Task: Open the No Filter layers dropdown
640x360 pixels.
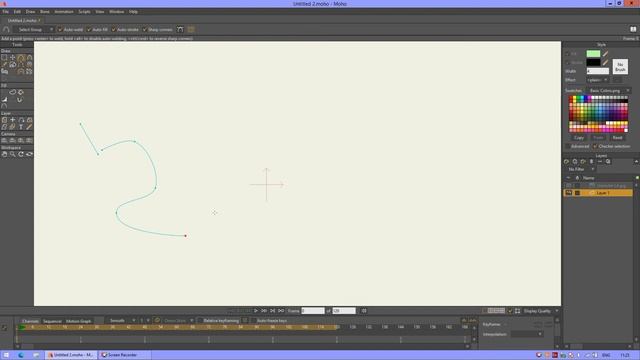Action: [x=581, y=169]
